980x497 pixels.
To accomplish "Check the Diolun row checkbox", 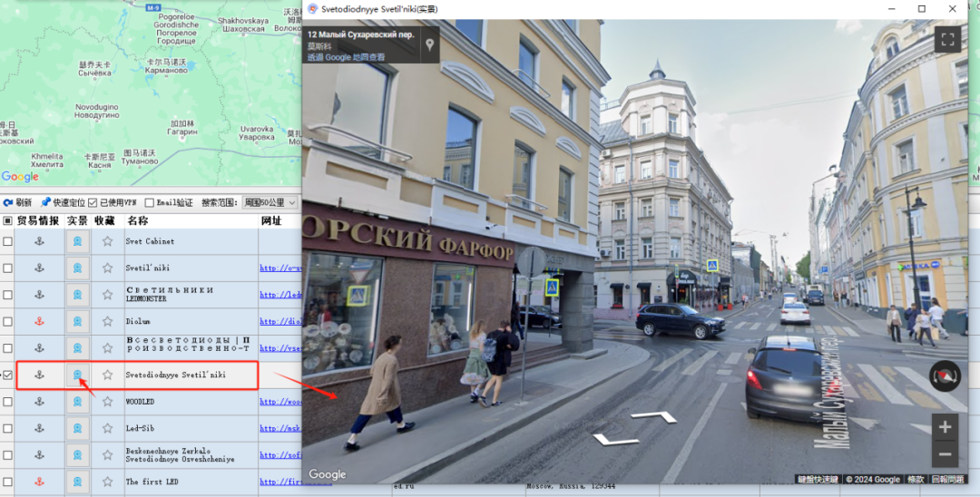I will (7, 322).
